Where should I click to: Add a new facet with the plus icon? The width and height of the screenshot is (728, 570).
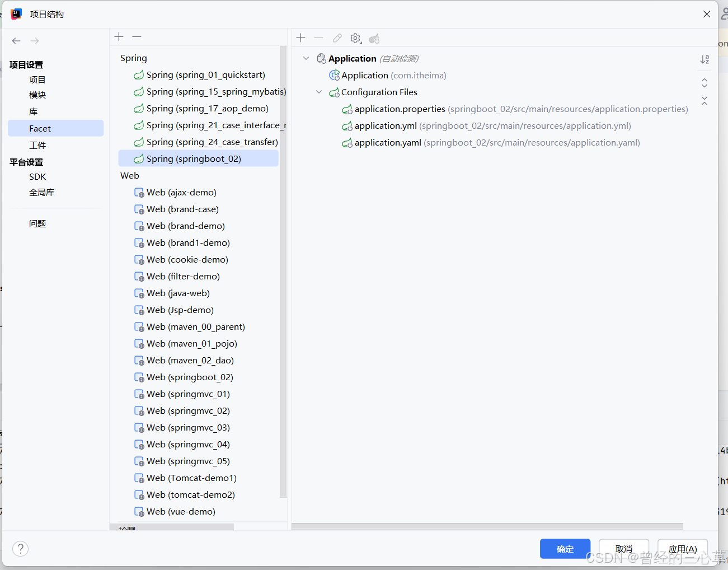pyautogui.click(x=119, y=36)
